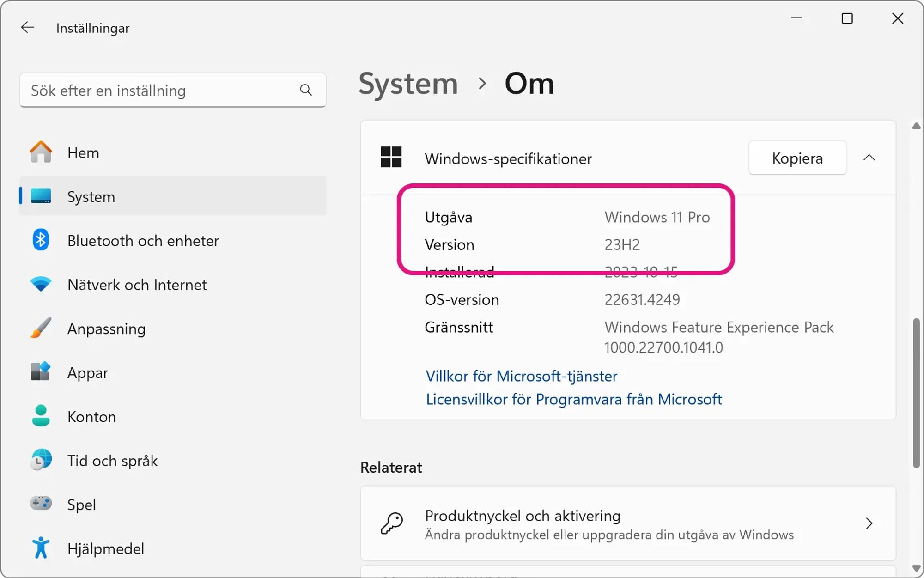Click the Gränssnitt label
Viewport: 924px width, 578px height.
pos(459,327)
